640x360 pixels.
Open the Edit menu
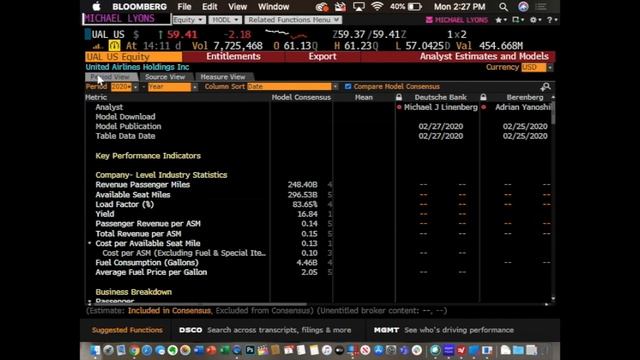209,7
